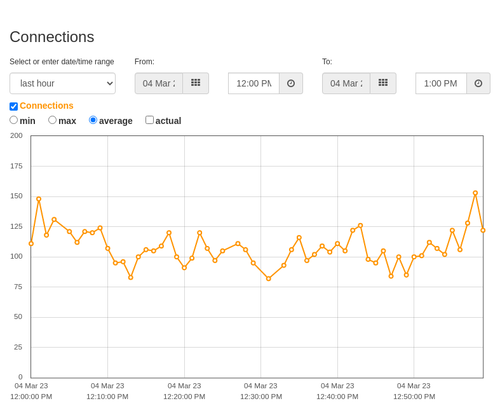This screenshot has width=500, height=403.
Task: Open the To date calendar picker icon
Action: pos(383,83)
